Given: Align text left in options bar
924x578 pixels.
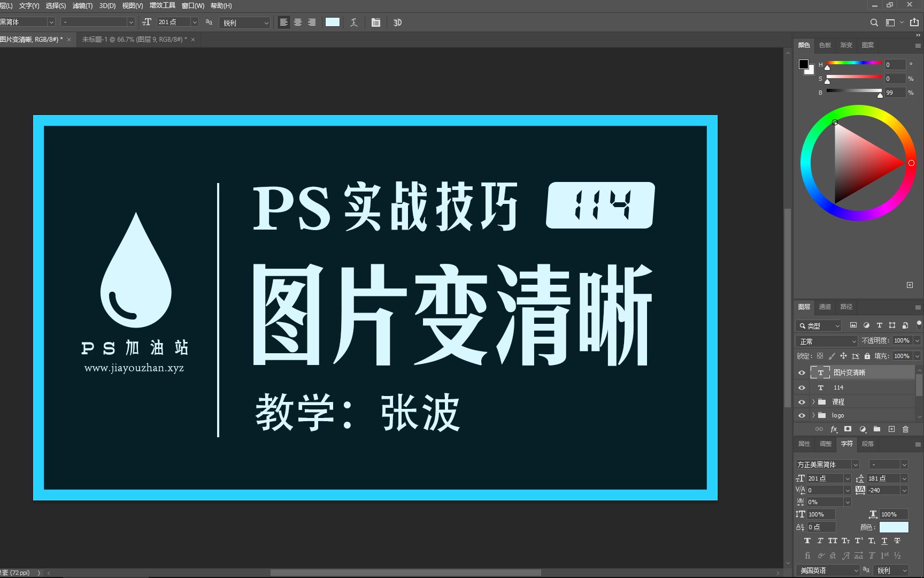Looking at the screenshot, I should [284, 22].
